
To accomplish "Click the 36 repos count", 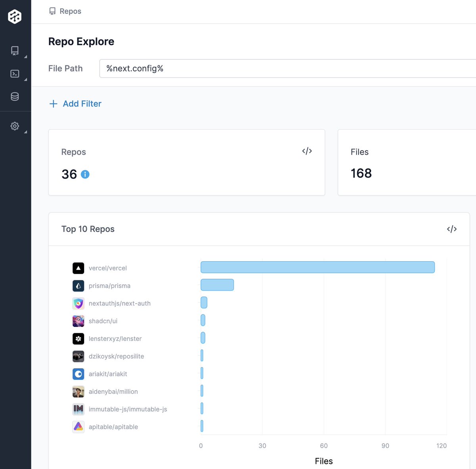I will click(x=69, y=174).
